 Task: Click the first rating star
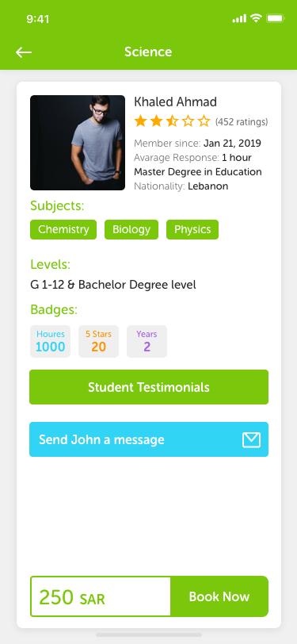141,121
